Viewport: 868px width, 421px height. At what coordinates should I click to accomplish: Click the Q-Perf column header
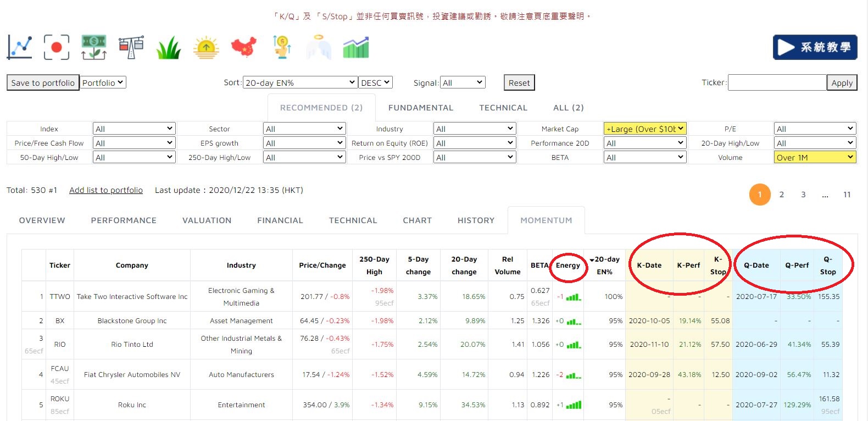(797, 265)
